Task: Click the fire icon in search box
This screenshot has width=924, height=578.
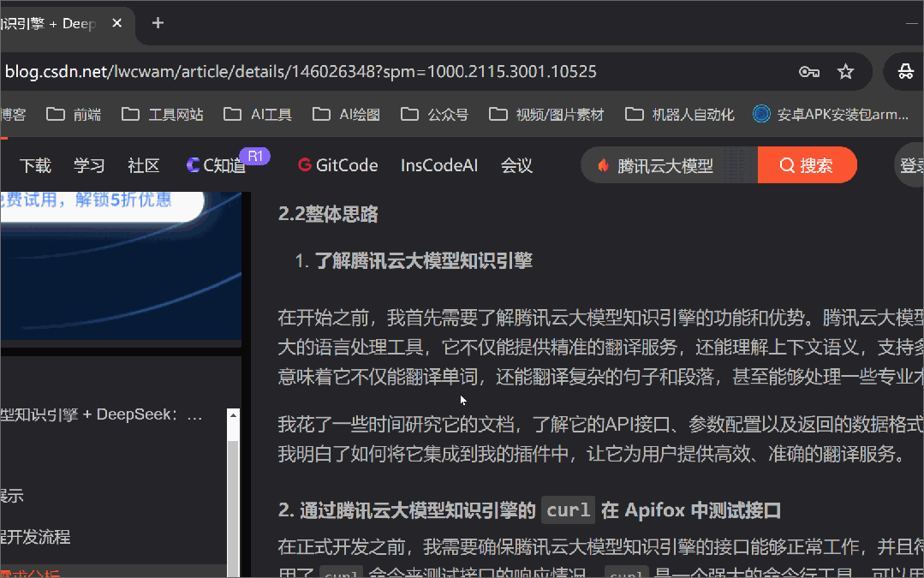Action: pos(603,165)
